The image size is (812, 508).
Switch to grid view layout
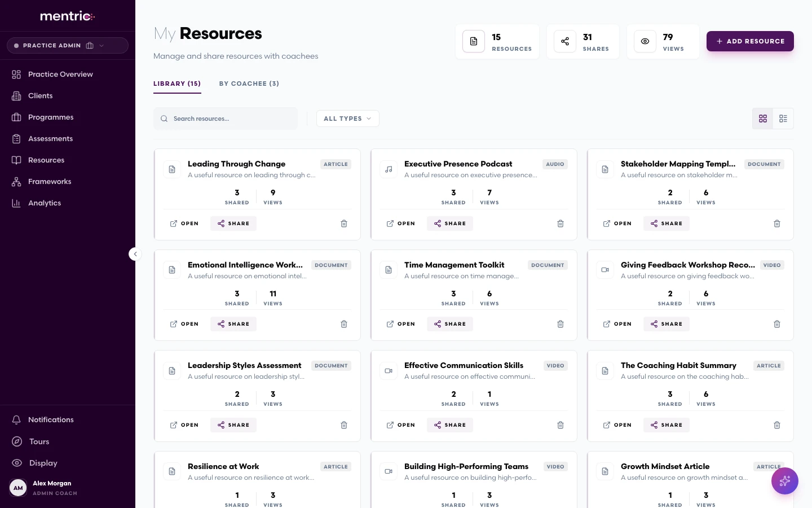[763, 119]
